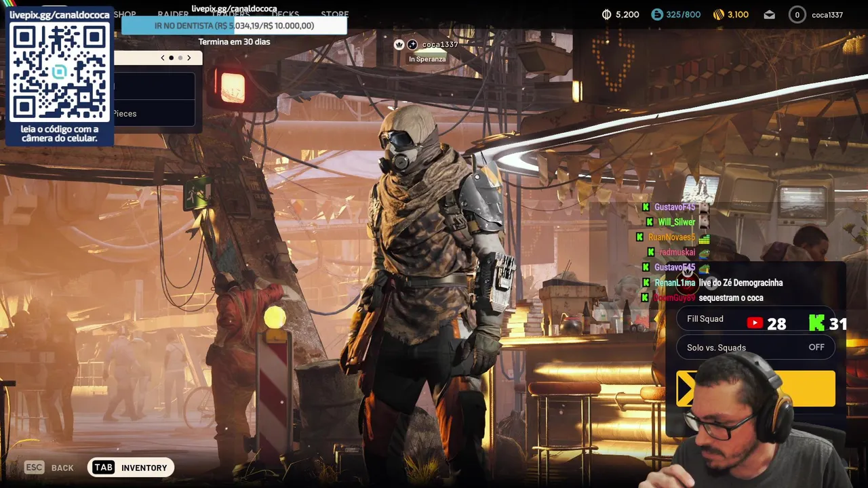Click the TAB key icon
The image size is (868, 488).
(x=103, y=468)
